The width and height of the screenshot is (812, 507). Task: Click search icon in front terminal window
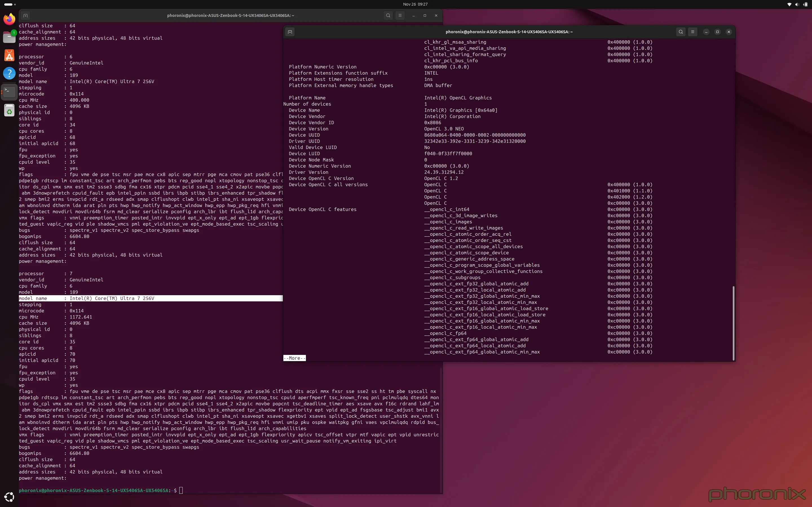tap(680, 32)
